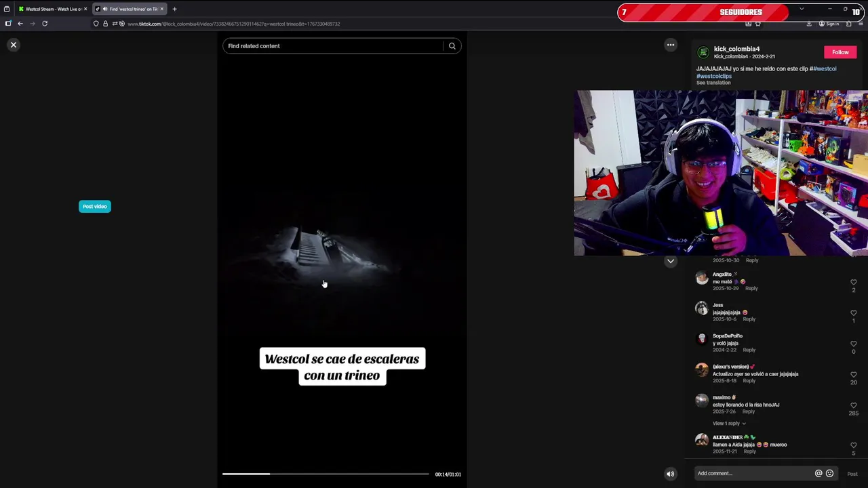The width and height of the screenshot is (868, 488).
Task: Click the TikTok URL in the address bar
Action: [x=234, y=24]
